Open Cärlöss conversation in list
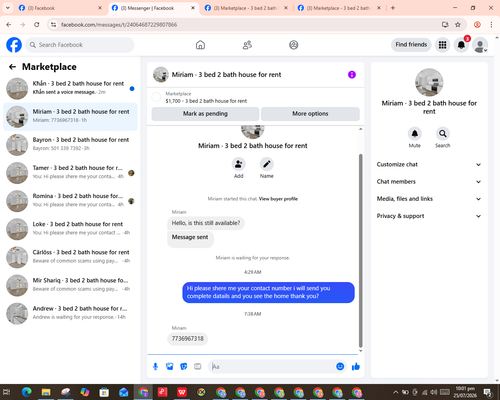The width and height of the screenshot is (500, 400). click(70, 257)
